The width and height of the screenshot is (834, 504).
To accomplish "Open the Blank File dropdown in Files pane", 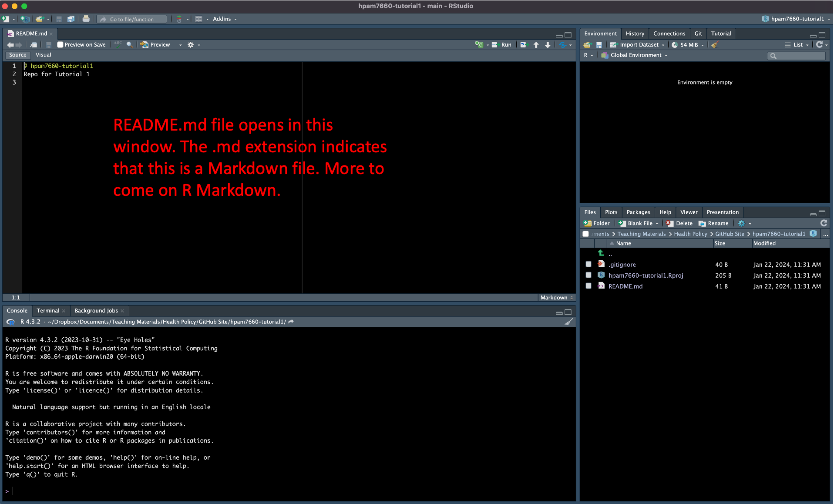I will coord(639,223).
